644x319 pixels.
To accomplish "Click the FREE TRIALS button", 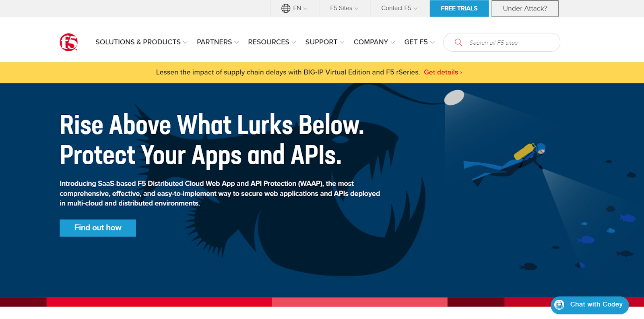I will (459, 8).
